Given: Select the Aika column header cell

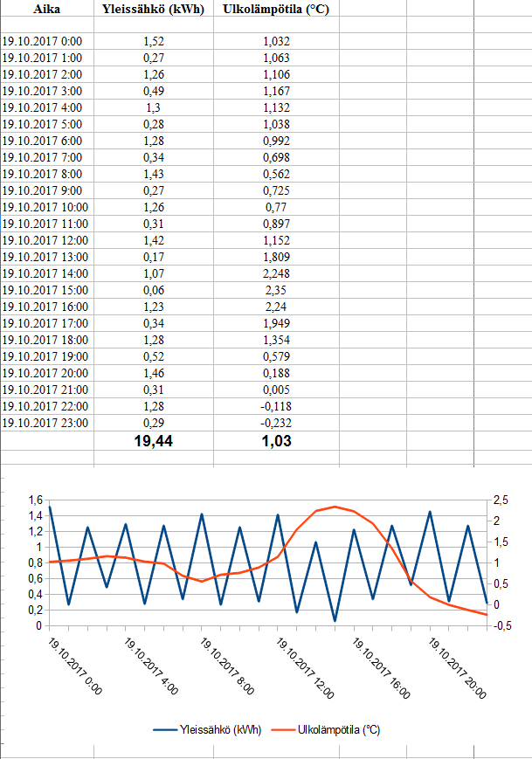Looking at the screenshot, I should point(47,9).
